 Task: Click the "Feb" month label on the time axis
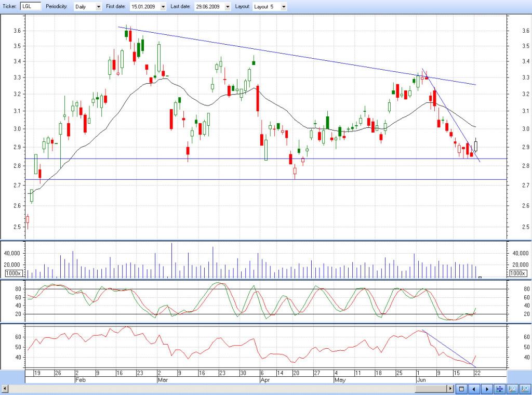click(x=80, y=380)
